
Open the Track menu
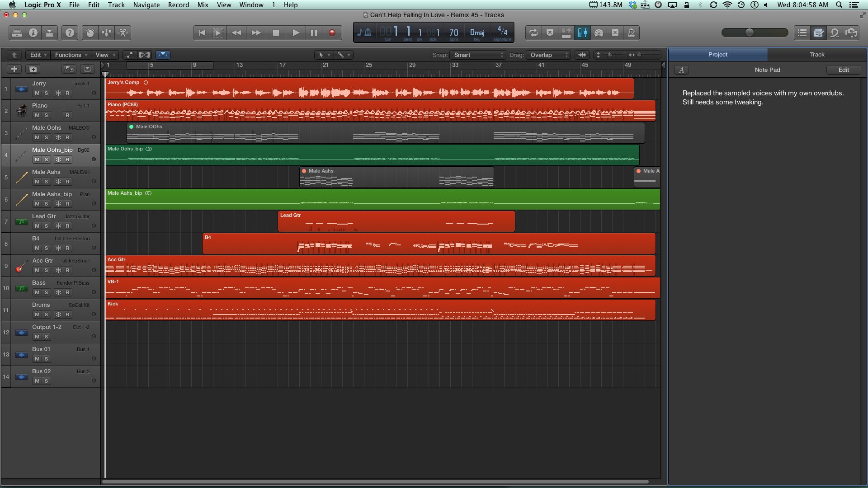click(x=116, y=5)
